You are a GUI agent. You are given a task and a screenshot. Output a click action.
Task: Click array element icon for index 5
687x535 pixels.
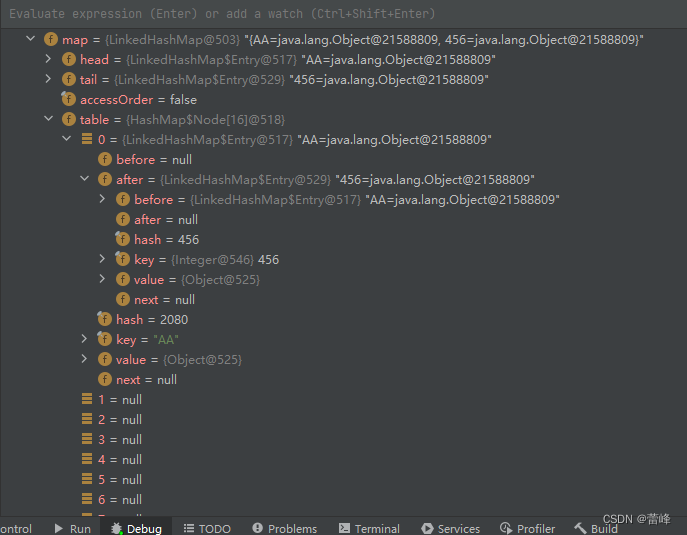click(87, 479)
